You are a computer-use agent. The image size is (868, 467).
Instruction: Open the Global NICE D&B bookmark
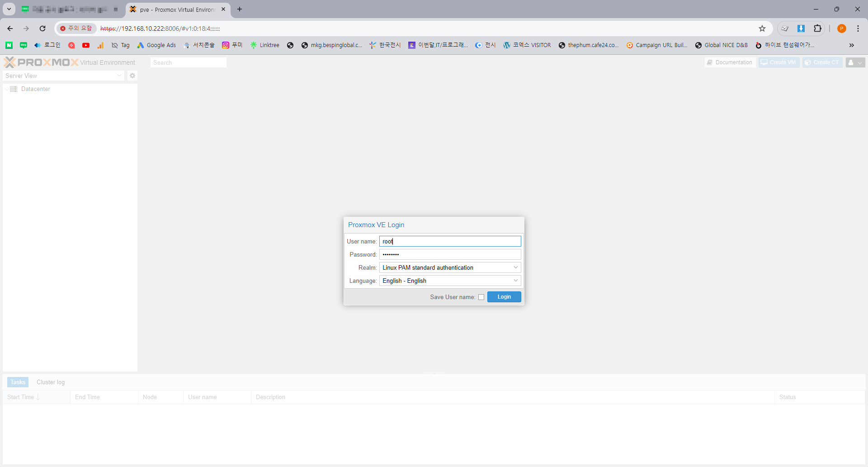point(722,45)
